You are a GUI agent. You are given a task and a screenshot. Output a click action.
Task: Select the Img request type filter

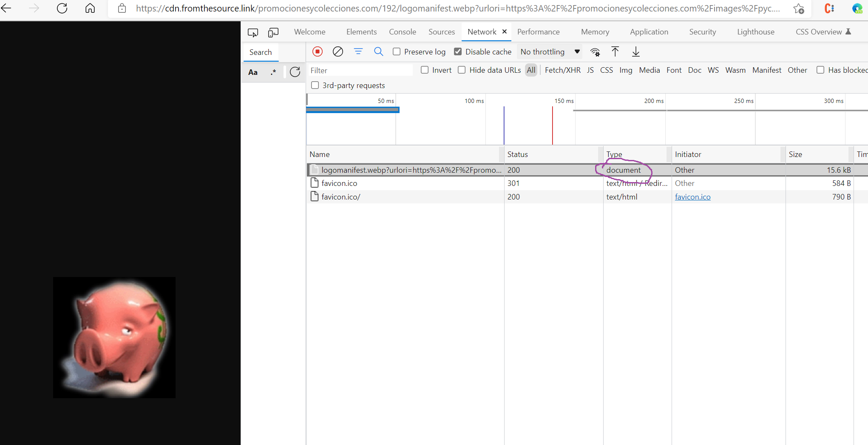coord(626,70)
